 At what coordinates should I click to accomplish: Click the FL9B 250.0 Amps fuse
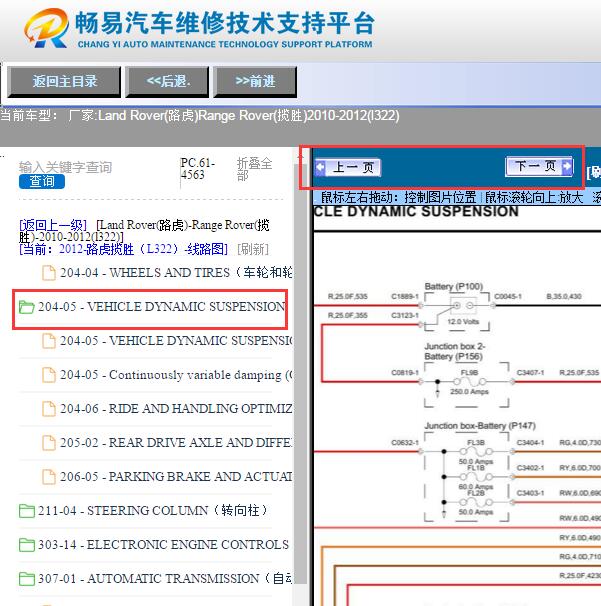point(469,382)
